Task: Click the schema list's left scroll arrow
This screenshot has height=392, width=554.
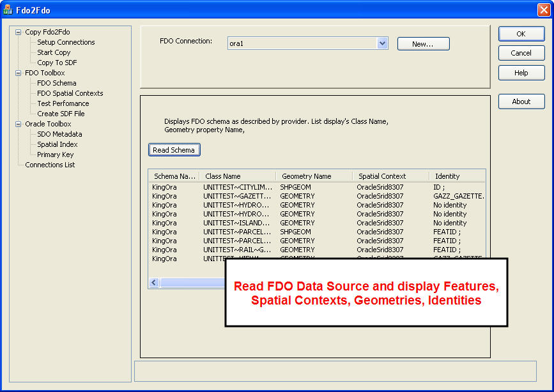Action: pos(154,283)
